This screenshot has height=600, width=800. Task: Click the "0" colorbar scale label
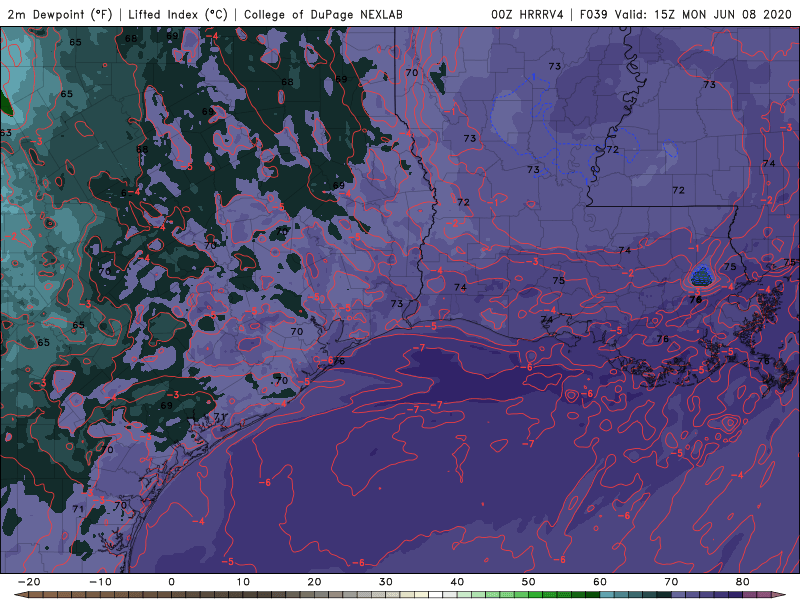click(x=171, y=582)
